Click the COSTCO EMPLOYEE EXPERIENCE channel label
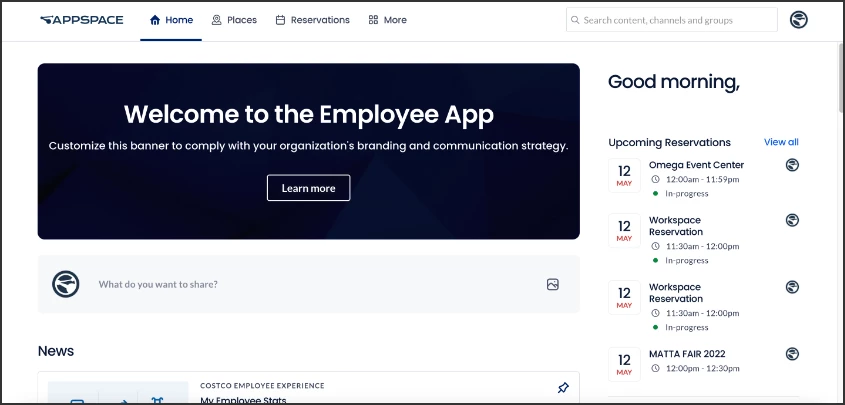 [262, 386]
